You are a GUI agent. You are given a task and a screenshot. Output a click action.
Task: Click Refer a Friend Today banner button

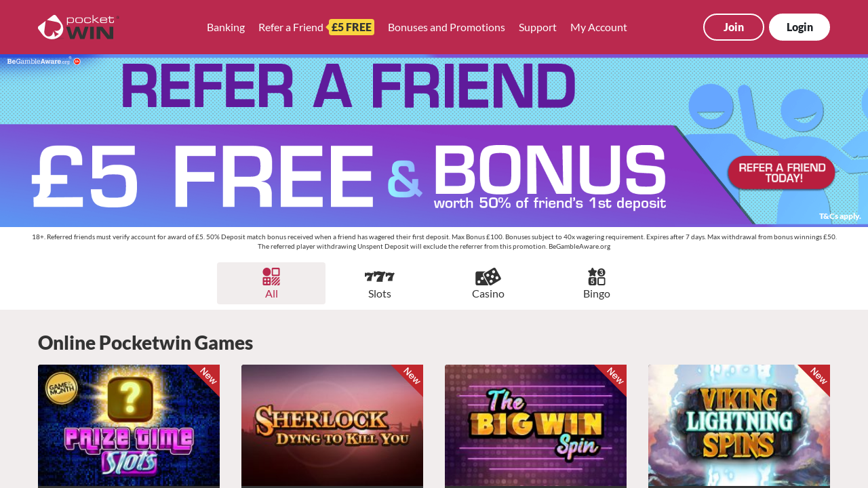pyautogui.click(x=781, y=173)
